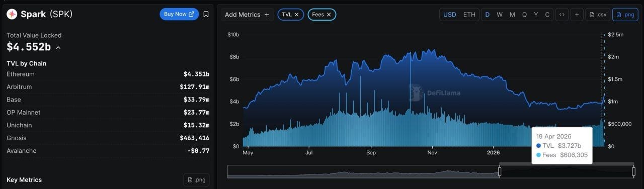Viewport: 644px width, 189px height.
Task: Click the Unichain chain row
Action: (108, 125)
